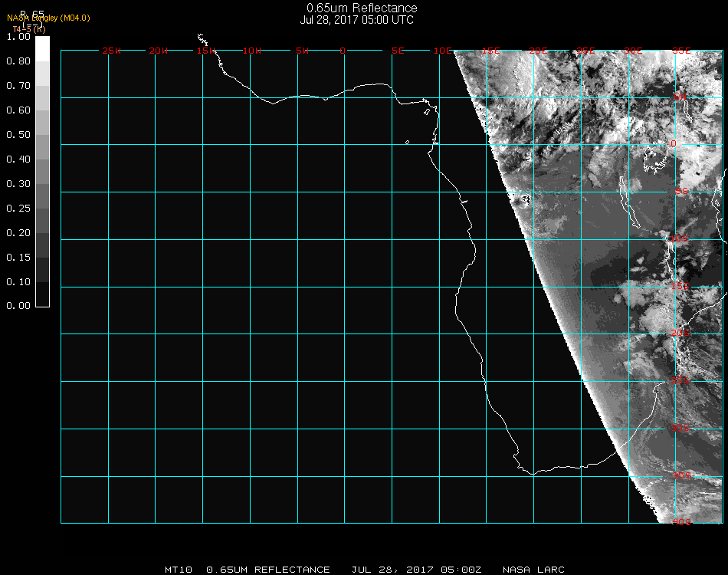Click the 10W longitude label
Image resolution: width=728 pixels, height=575 pixels.
(252, 51)
